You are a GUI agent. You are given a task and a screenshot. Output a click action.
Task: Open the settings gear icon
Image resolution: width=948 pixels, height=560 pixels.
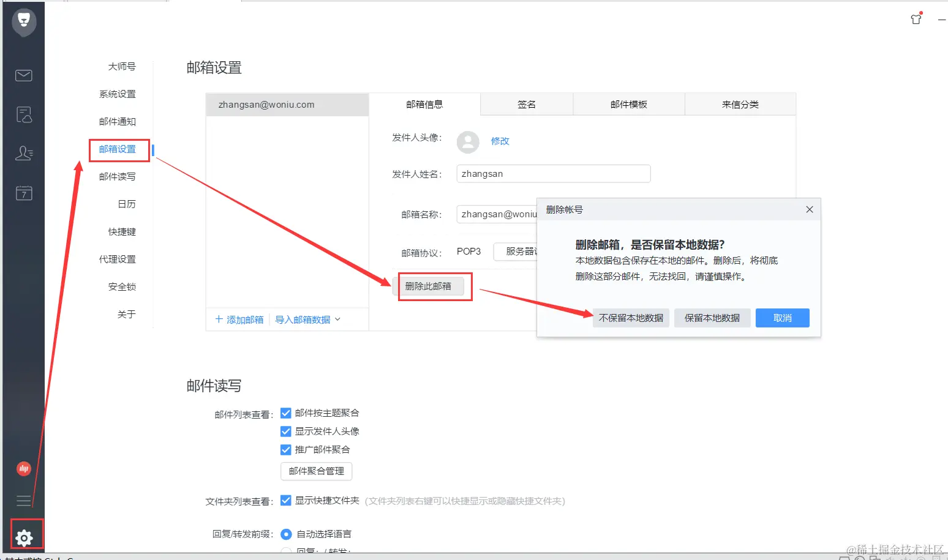(24, 538)
